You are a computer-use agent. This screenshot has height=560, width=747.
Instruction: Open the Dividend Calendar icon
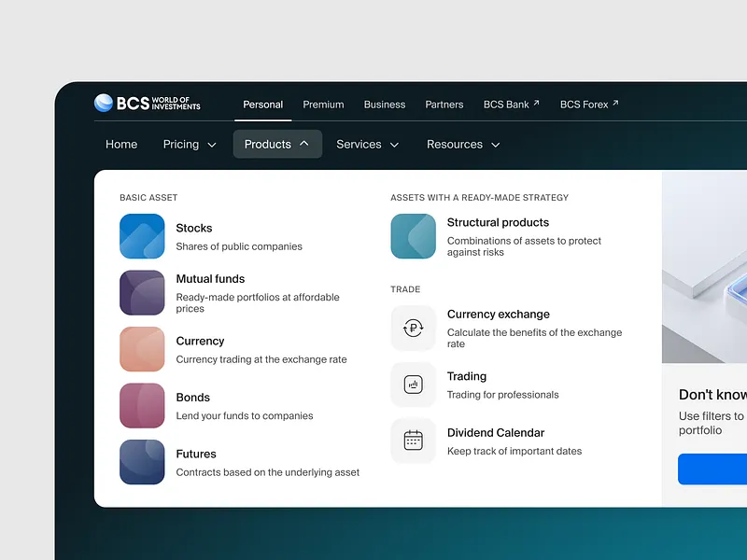413,441
